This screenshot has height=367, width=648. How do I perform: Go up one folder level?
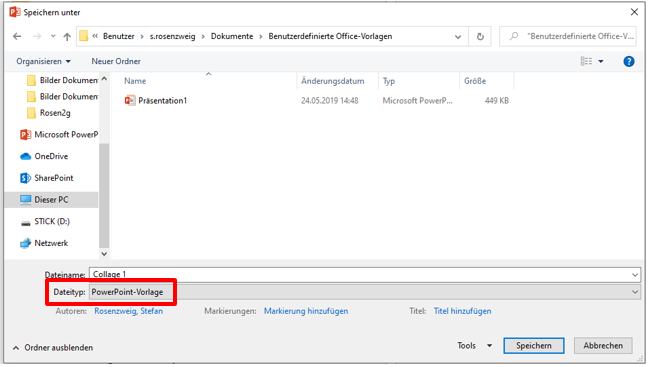click(67, 36)
